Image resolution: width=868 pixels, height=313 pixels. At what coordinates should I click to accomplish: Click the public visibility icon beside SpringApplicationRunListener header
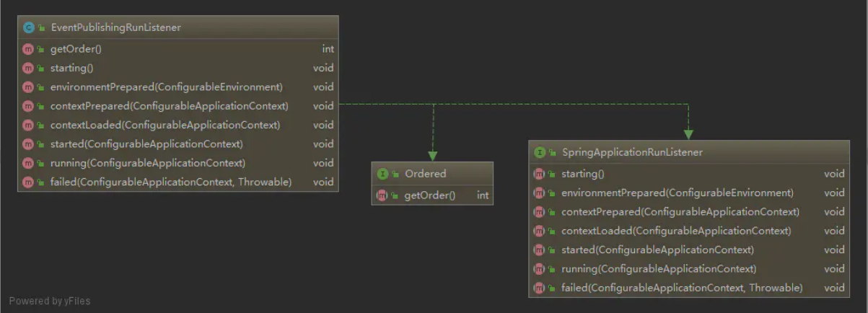pos(552,153)
